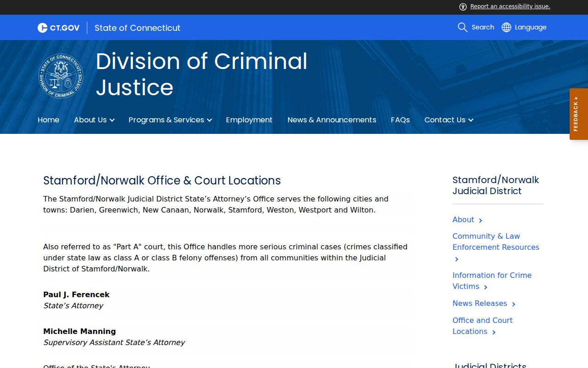
Task: Open Information for Crime Victims link
Action: pos(492,281)
